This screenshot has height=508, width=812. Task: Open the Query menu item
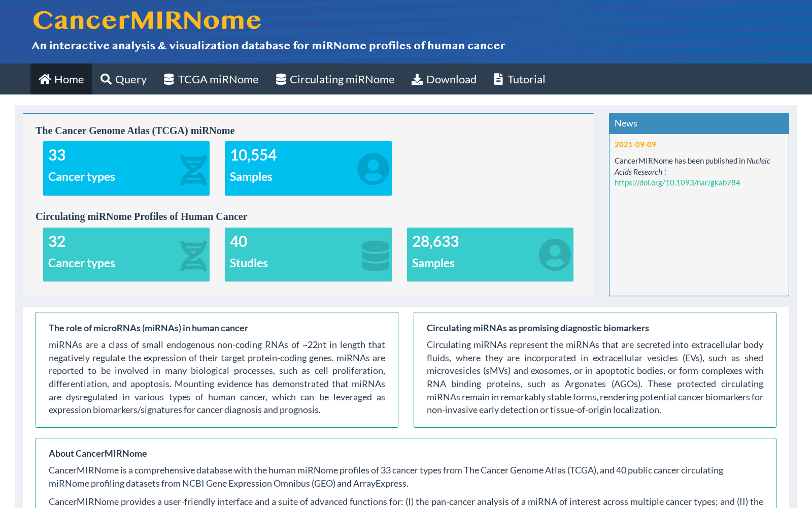(x=123, y=79)
